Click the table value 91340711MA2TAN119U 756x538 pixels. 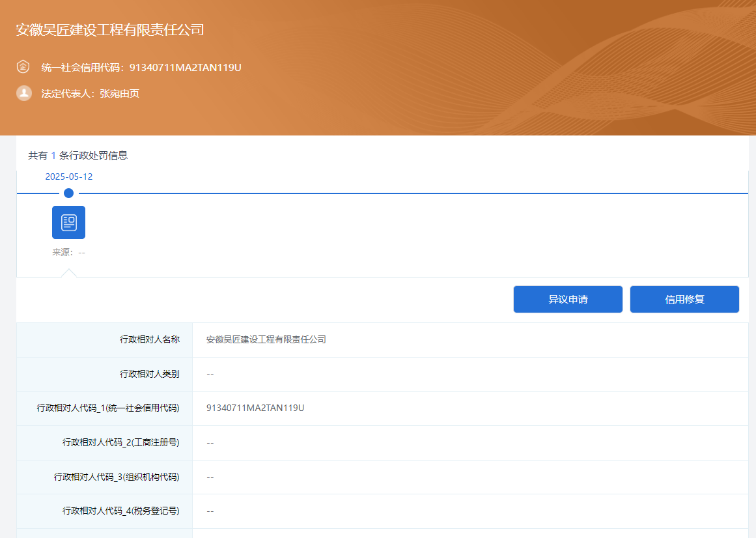pos(255,408)
